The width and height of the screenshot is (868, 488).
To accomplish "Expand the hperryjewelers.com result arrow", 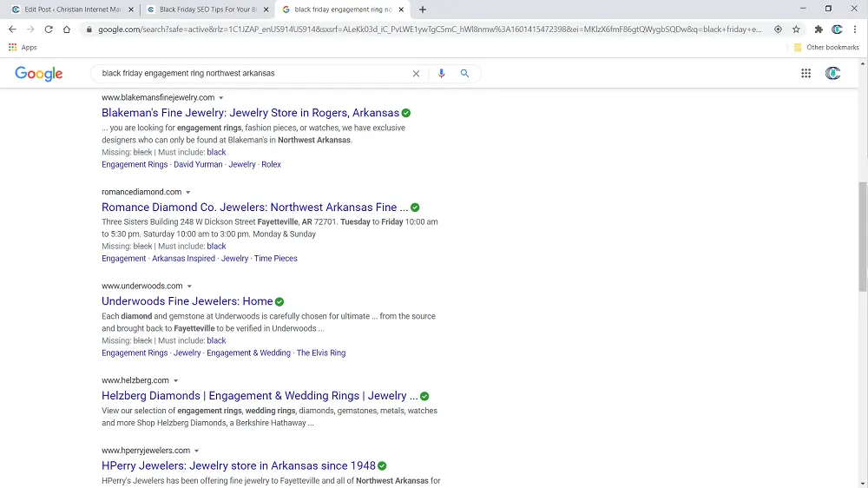I will [x=196, y=451].
